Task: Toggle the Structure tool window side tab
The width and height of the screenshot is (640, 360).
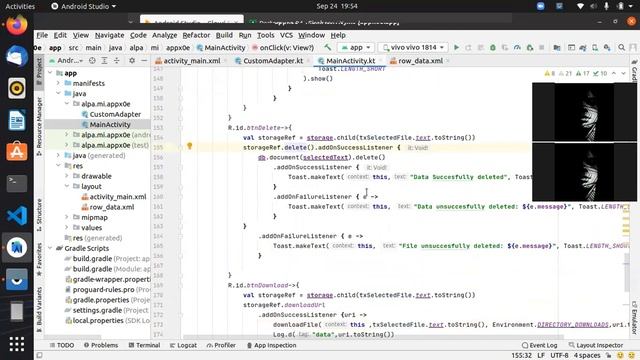Action: pyautogui.click(x=39, y=215)
